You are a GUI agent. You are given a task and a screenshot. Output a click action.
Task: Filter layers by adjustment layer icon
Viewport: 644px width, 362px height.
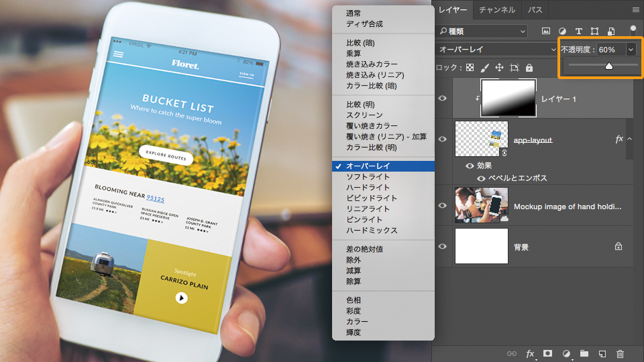(562, 32)
